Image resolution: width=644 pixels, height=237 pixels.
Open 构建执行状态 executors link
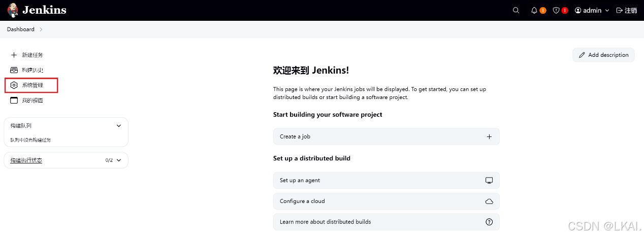(26, 160)
